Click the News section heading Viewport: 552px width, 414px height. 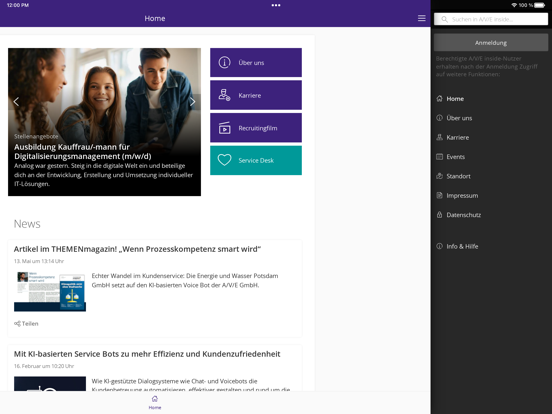[27, 224]
